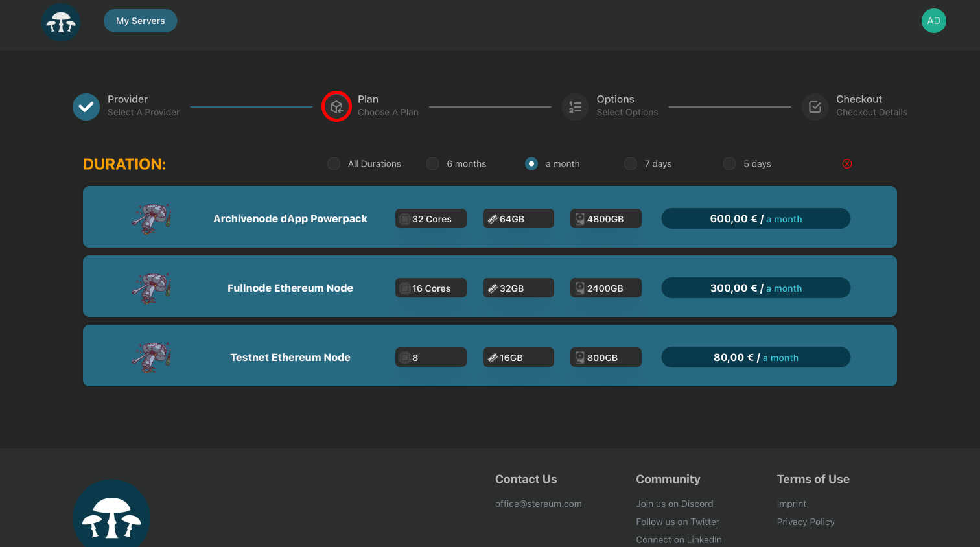980x547 pixels.
Task: Click Testnet Ethereum Node mushroom image
Action: (152, 357)
